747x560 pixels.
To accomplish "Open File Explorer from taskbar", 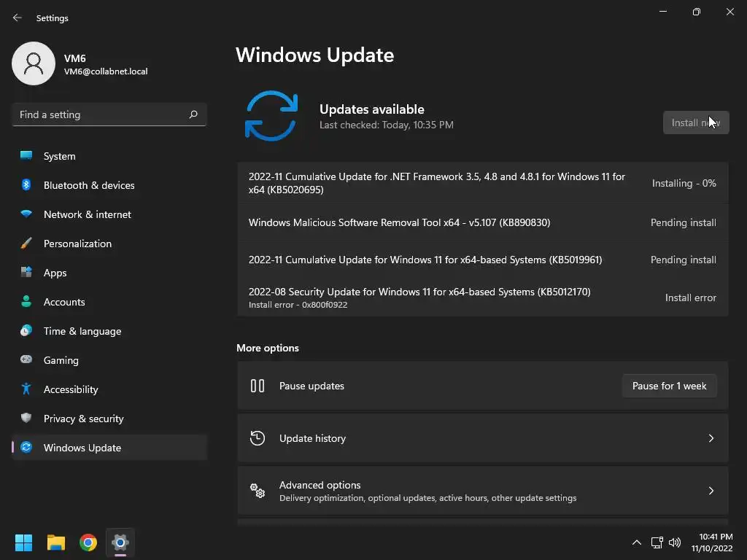I will (55, 542).
